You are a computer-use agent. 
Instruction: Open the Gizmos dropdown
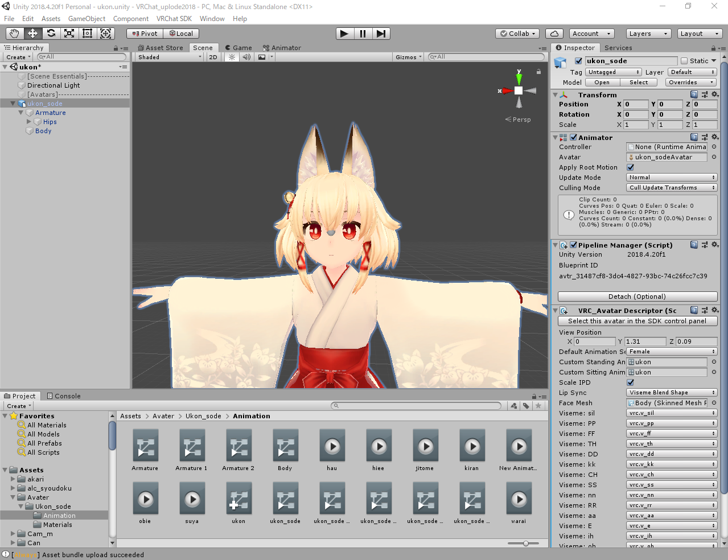tap(409, 57)
